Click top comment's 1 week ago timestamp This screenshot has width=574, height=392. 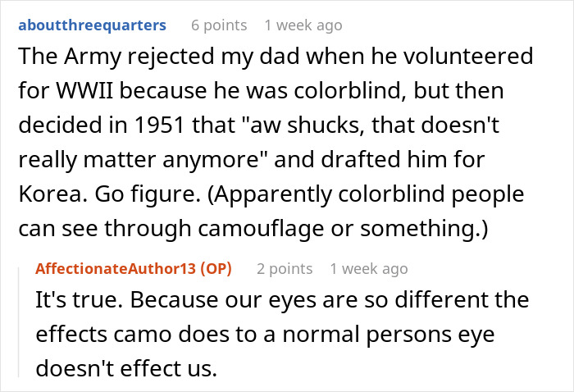coord(303,25)
